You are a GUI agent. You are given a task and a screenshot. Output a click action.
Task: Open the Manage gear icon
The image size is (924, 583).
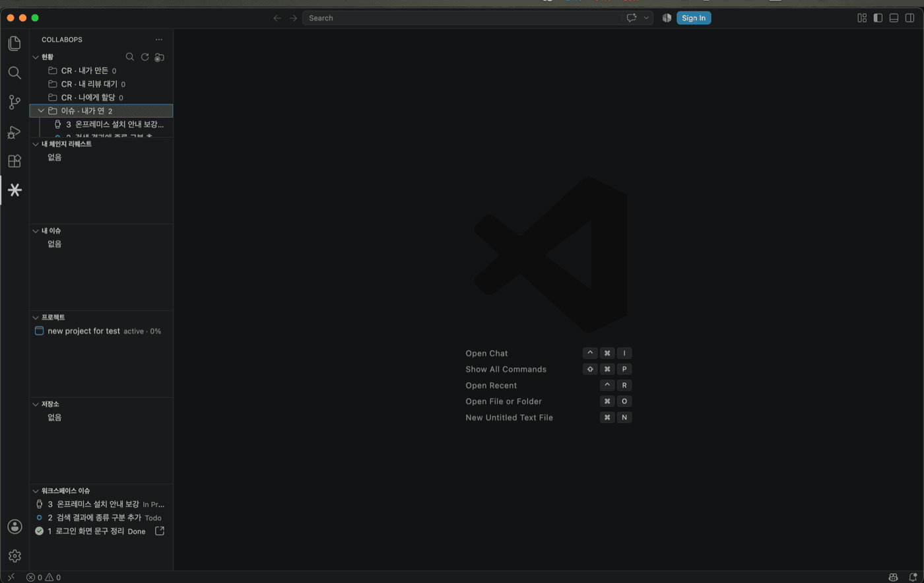pos(15,556)
